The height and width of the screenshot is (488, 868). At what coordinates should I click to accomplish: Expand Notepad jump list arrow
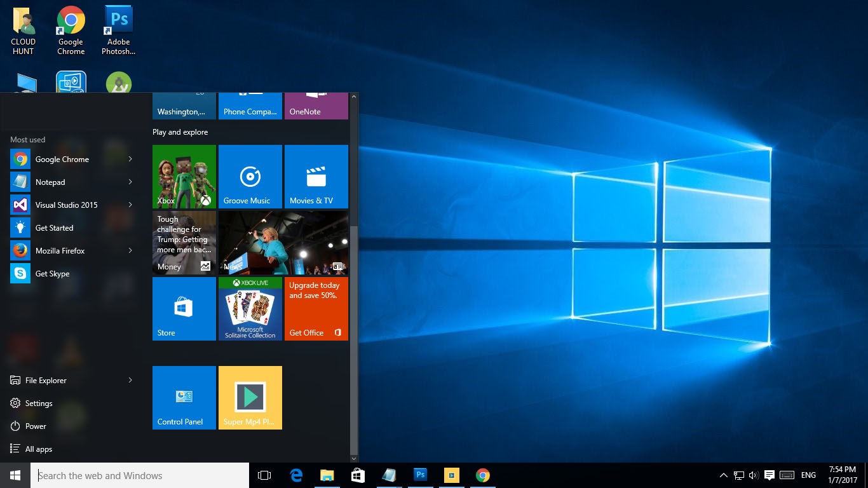[130, 182]
